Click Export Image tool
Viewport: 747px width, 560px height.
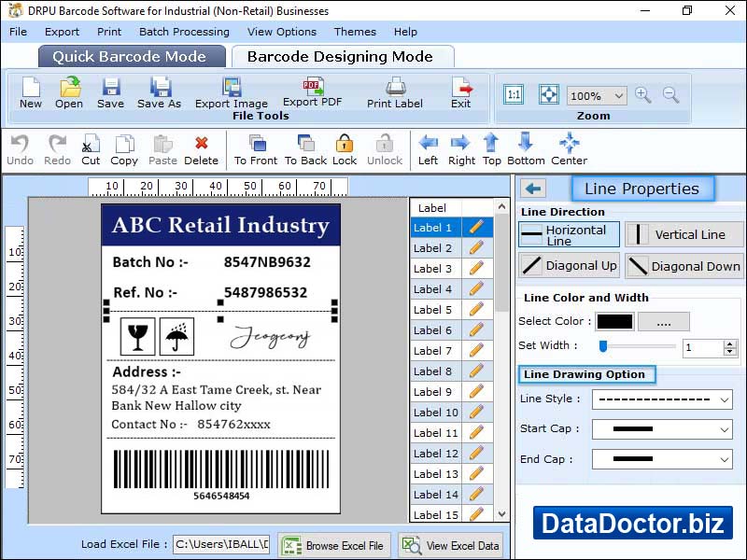tap(232, 92)
